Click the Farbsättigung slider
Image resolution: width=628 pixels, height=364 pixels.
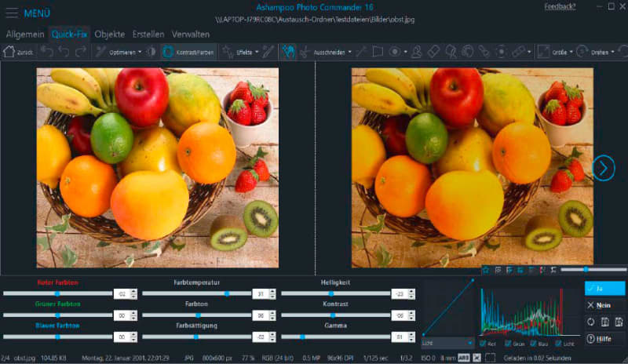coord(197,337)
